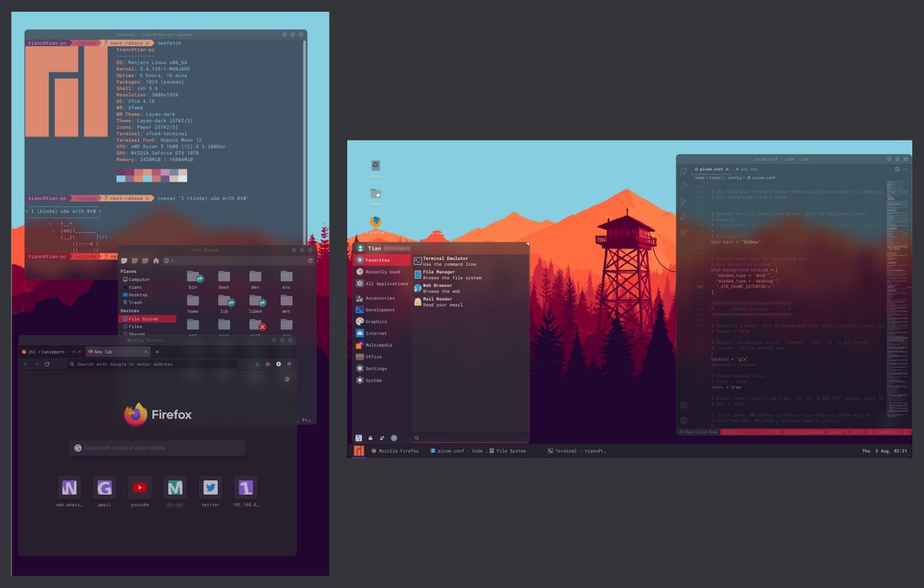Click the Mozilla Firefox taskbar button
The image size is (924, 588).
tap(396, 451)
